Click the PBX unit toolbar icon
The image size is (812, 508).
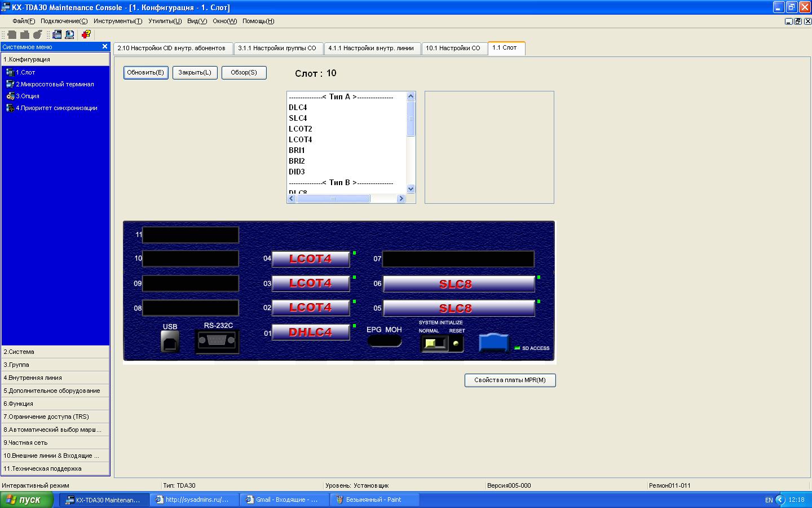pyautogui.click(x=57, y=34)
